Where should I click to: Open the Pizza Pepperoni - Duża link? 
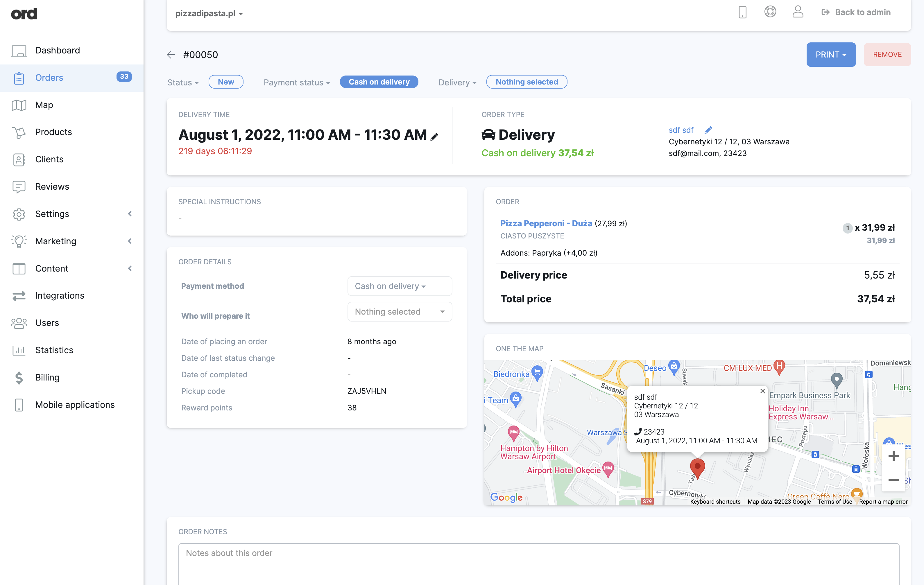(x=546, y=223)
